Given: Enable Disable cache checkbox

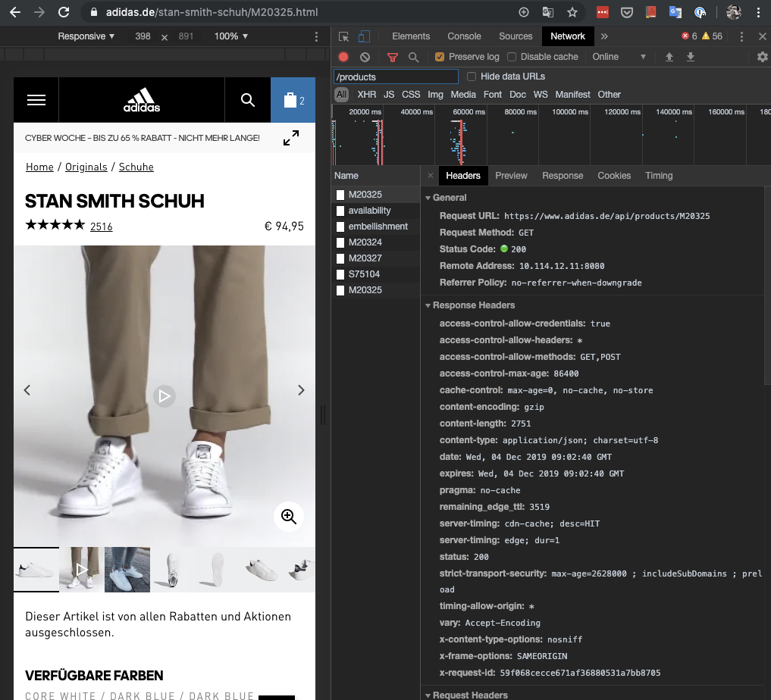Looking at the screenshot, I should tap(512, 57).
